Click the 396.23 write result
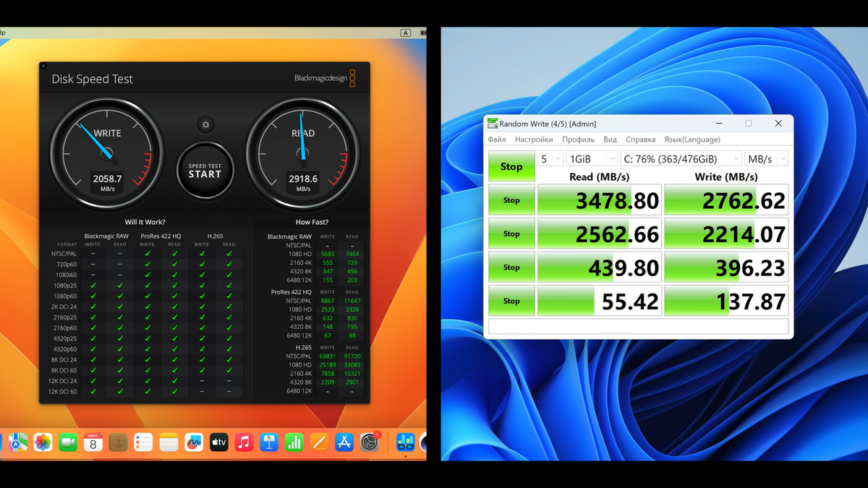Image resolution: width=868 pixels, height=488 pixels. pos(726,267)
